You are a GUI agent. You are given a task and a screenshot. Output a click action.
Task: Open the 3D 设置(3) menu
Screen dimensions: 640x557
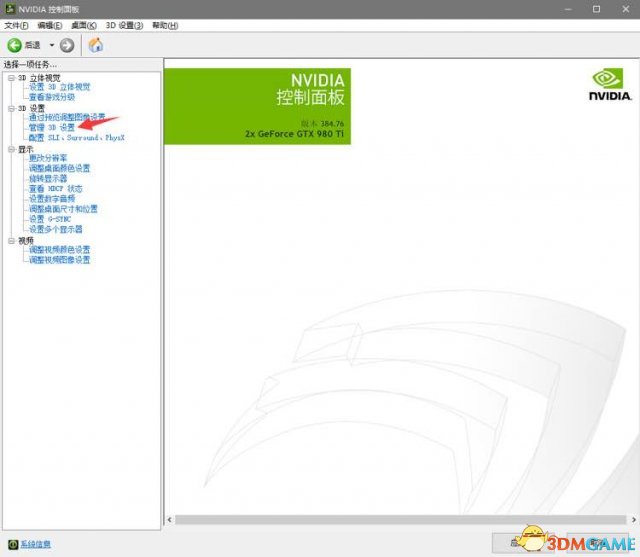[x=124, y=25]
